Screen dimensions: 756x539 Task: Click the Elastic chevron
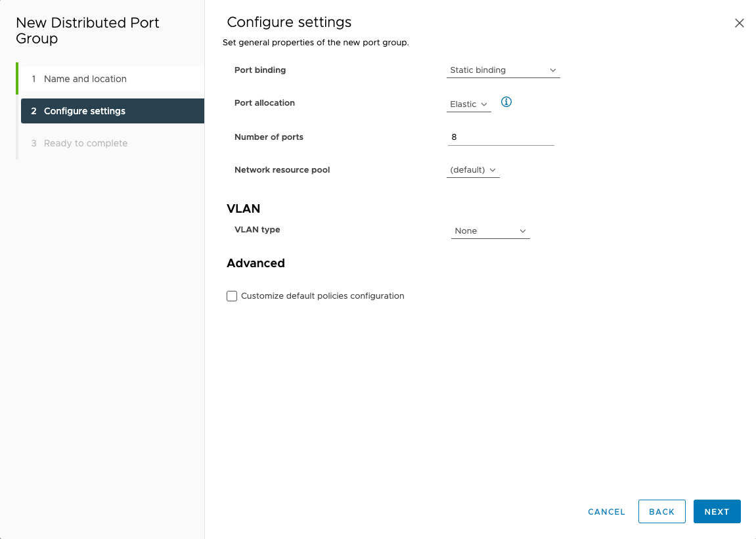pos(485,104)
